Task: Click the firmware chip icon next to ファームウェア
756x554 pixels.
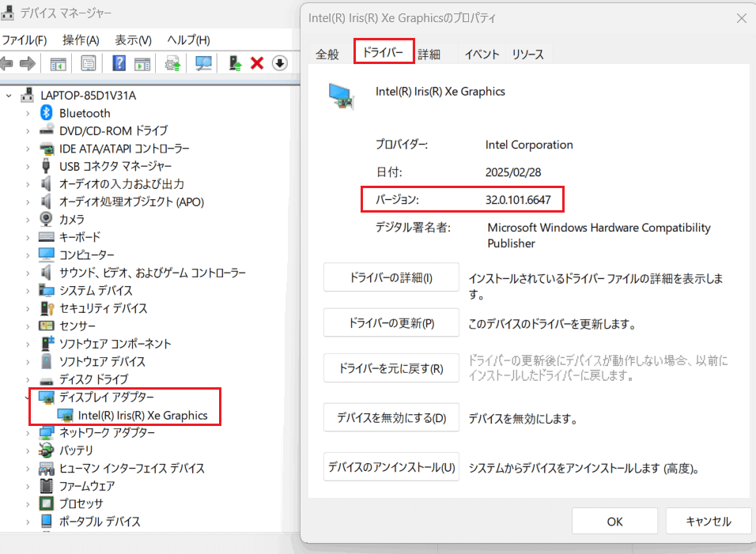Action: click(47, 485)
